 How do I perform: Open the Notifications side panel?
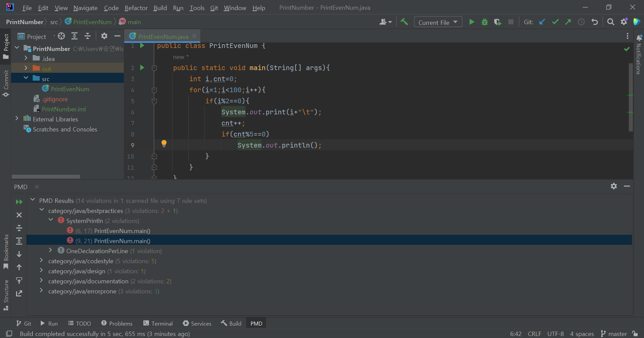coord(639,54)
